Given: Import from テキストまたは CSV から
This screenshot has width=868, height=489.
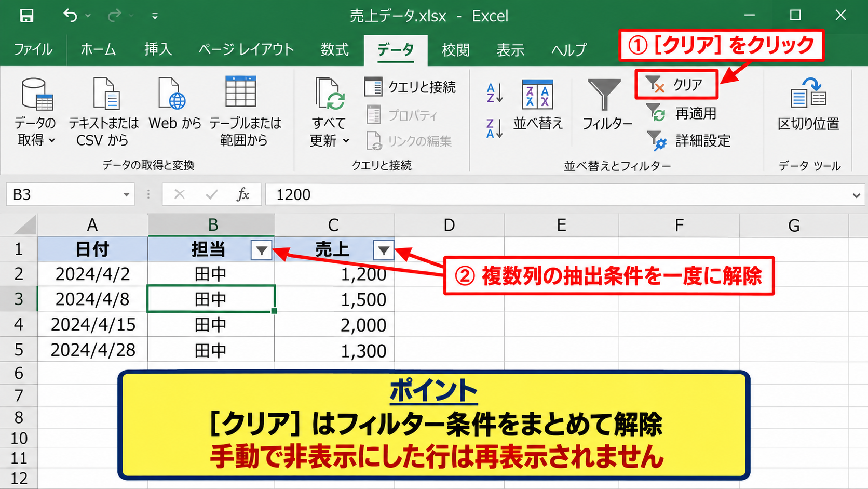Looking at the screenshot, I should (x=103, y=111).
